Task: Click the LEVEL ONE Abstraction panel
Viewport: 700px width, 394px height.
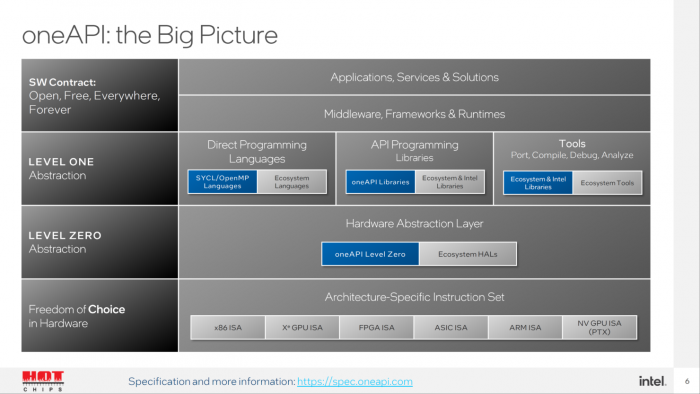Action: [100, 169]
